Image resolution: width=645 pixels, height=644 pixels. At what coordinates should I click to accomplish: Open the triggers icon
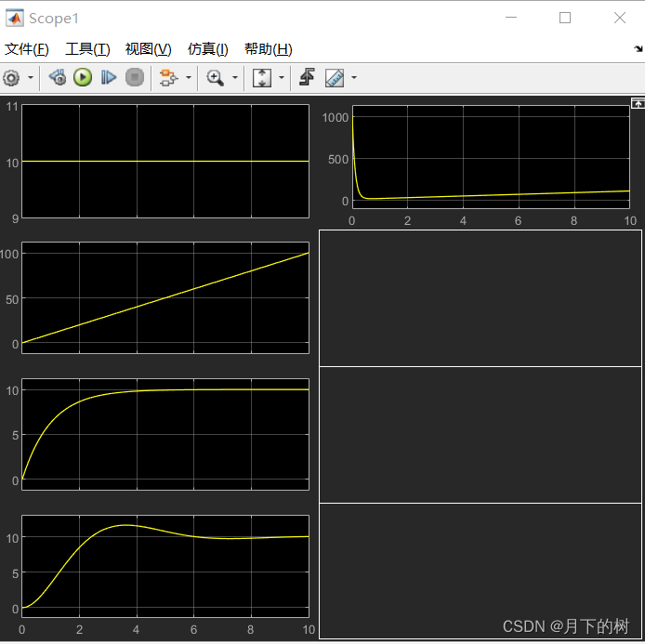point(307,77)
